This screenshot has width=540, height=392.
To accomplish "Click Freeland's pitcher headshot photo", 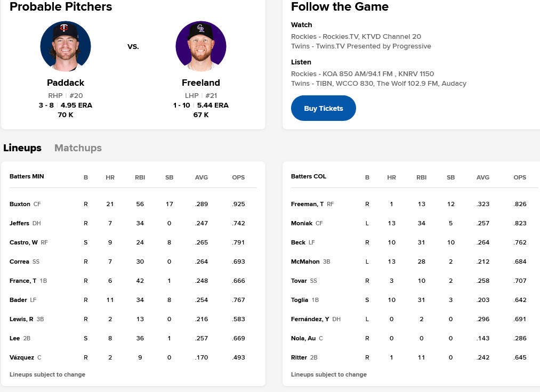I will point(201,46).
